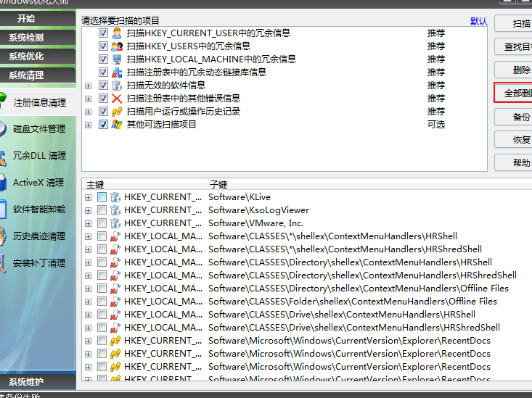Click the icon in the Directory\shellex\ContextMenuHandlers\Offline Files row
Image resolution: width=532 pixels, height=398 pixels.
coord(115,289)
